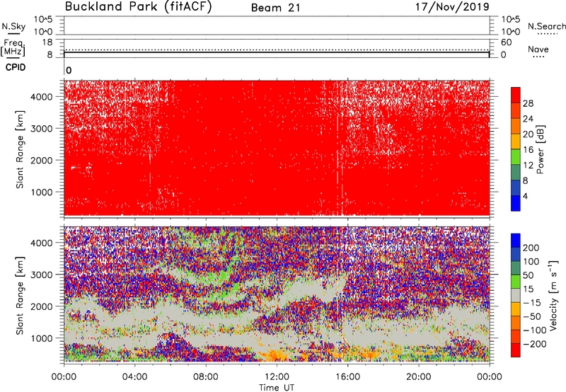
Task: Click the '12' tick on Power colorbar
Action: point(528,166)
